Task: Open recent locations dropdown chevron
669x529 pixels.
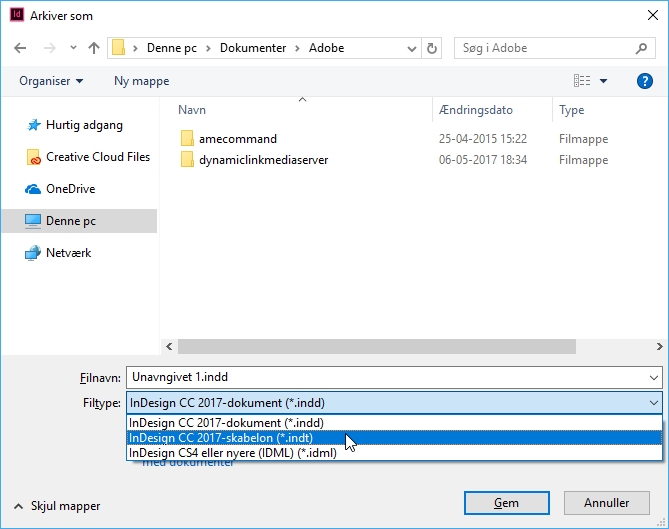Action: (x=73, y=48)
